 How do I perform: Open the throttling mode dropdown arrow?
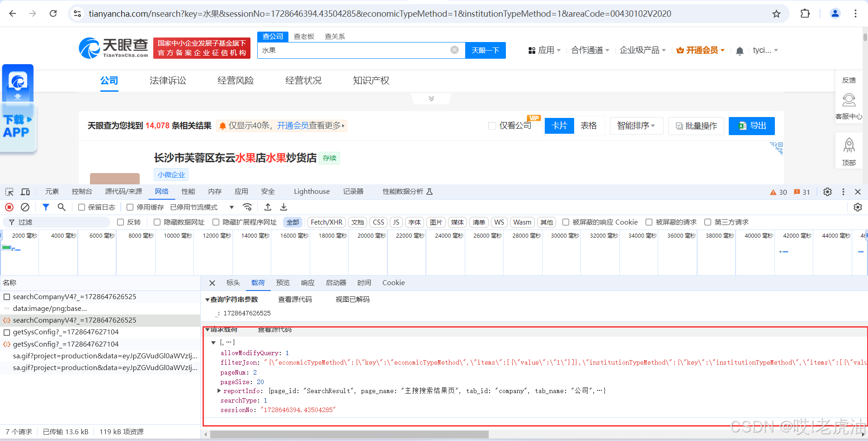[231, 207]
